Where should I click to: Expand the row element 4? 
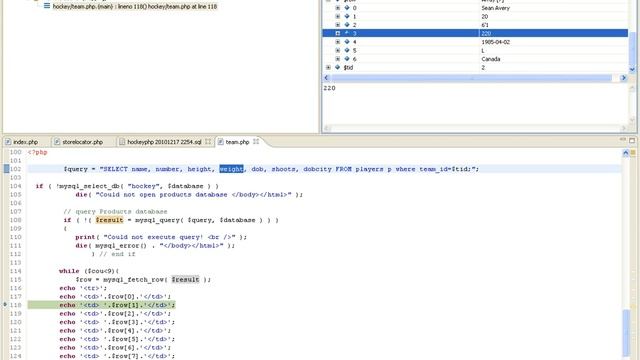click(x=338, y=42)
